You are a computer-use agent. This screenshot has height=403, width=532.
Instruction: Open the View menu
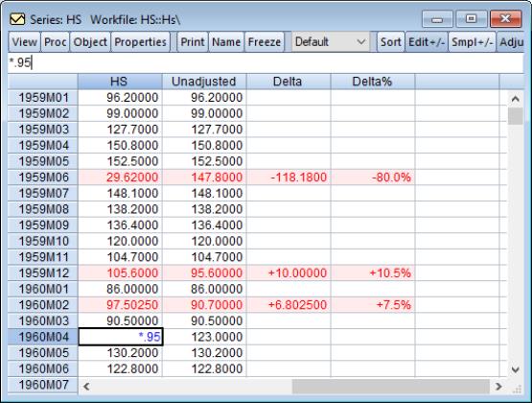[x=24, y=42]
